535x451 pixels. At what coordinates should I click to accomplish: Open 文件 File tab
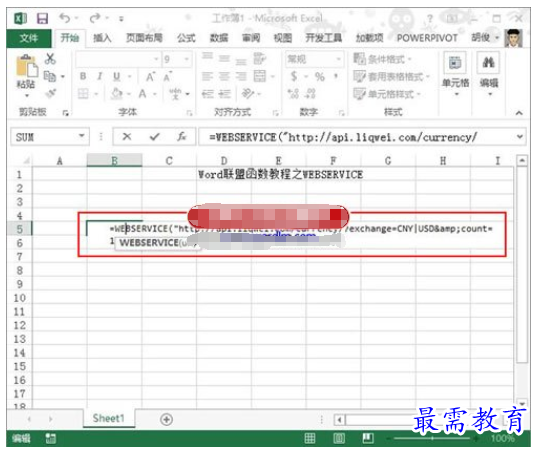click(29, 38)
